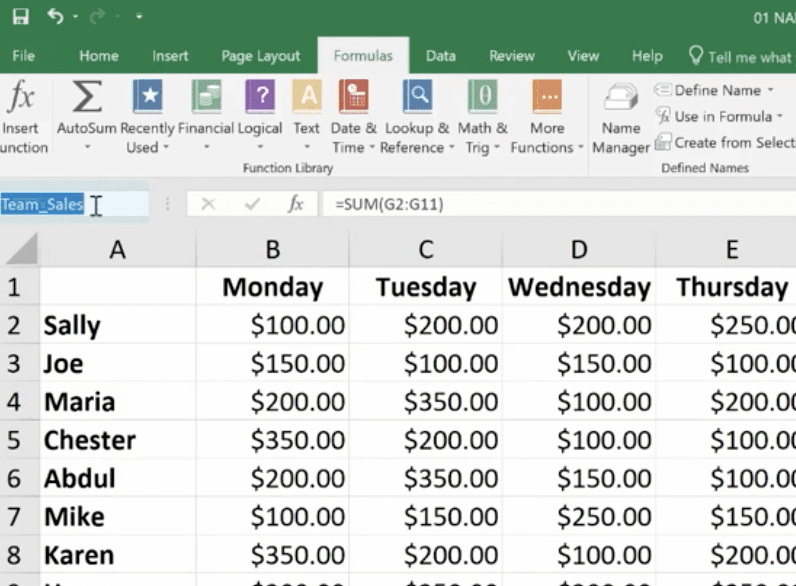Switch to the Data ribbon tab
This screenshot has width=796, height=586.
tap(440, 56)
